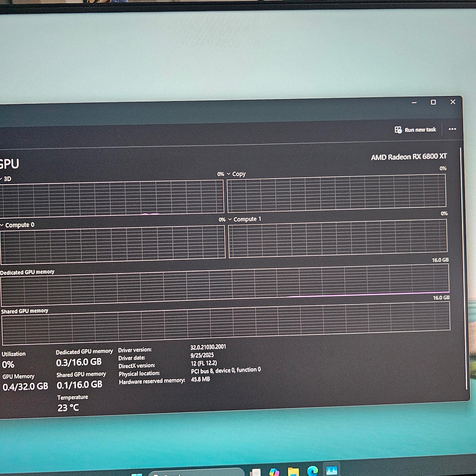Click the Compute 1 usage graph
Image resolution: width=476 pixels, height=476 pixels.
(x=338, y=238)
